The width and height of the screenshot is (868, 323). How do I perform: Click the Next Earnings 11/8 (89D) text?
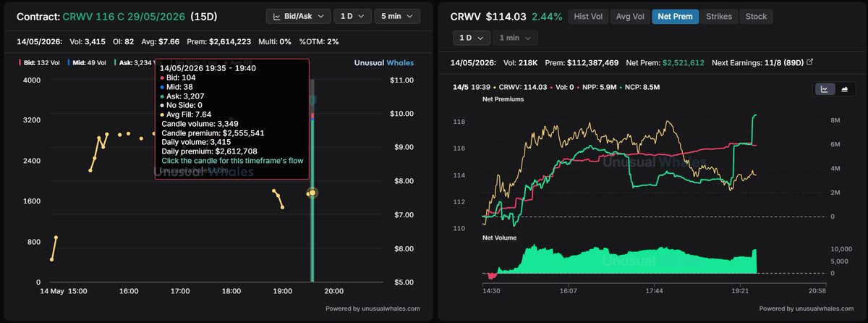(757, 63)
